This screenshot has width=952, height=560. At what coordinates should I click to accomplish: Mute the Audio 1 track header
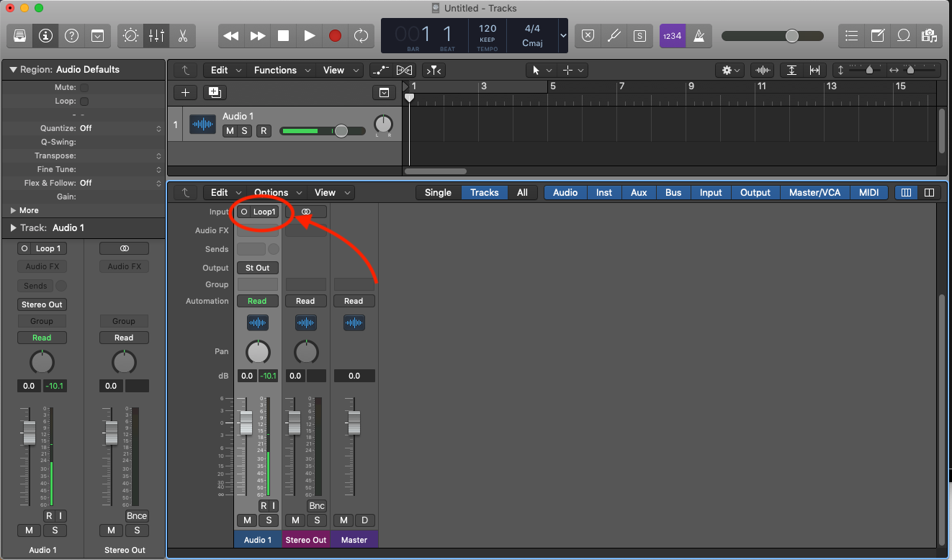229,131
